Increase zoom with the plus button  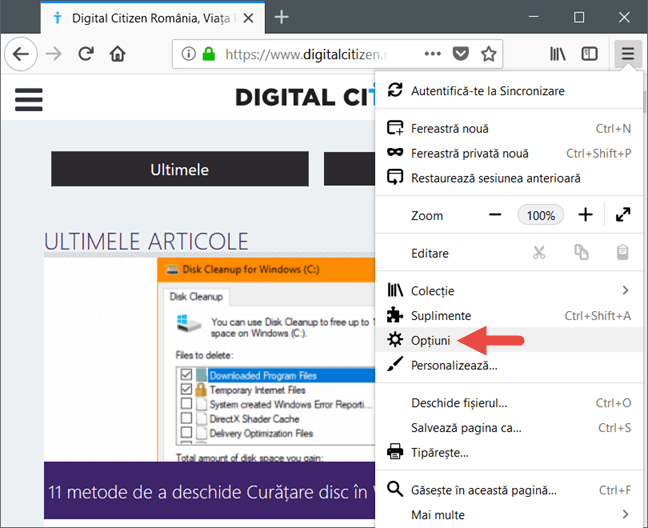click(586, 215)
